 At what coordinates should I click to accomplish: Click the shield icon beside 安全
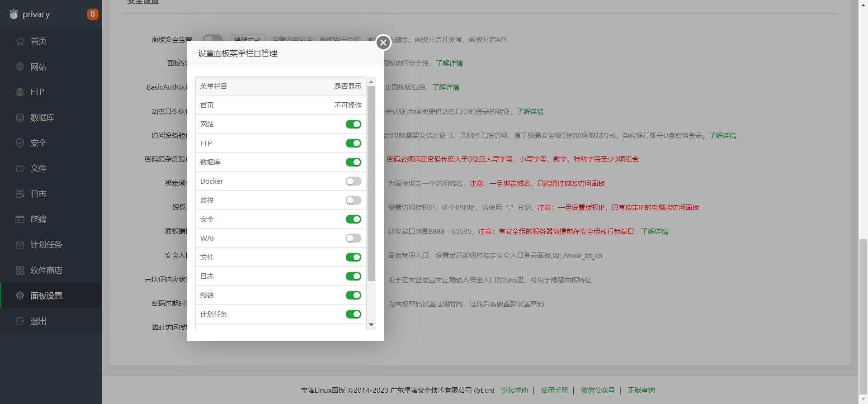[20, 143]
